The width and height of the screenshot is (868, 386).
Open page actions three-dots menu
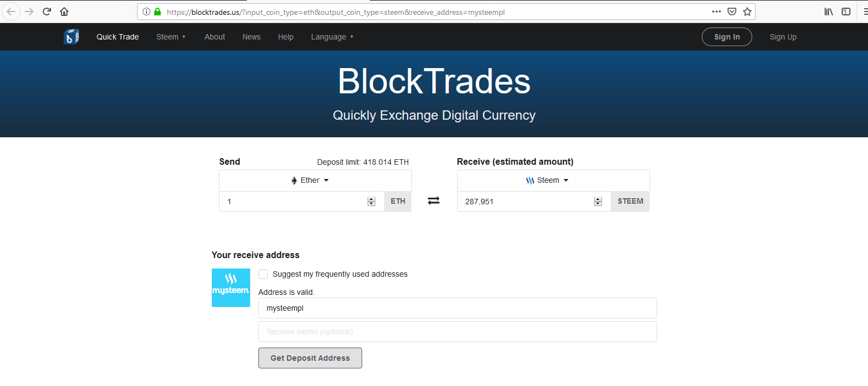coord(717,12)
